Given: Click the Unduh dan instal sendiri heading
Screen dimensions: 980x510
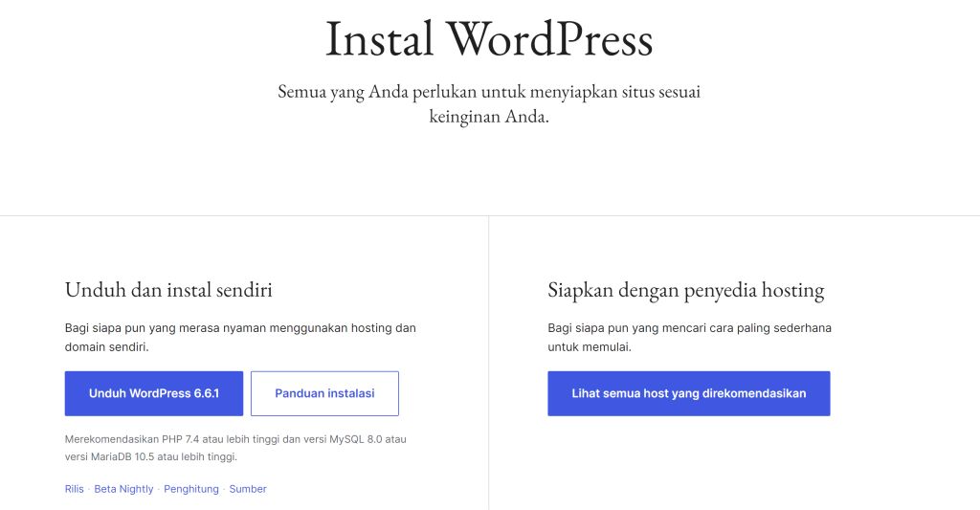Looking at the screenshot, I should tap(168, 289).
